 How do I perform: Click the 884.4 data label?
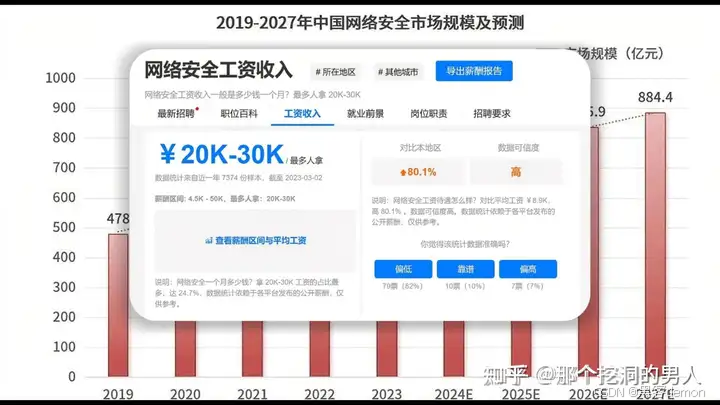655,97
